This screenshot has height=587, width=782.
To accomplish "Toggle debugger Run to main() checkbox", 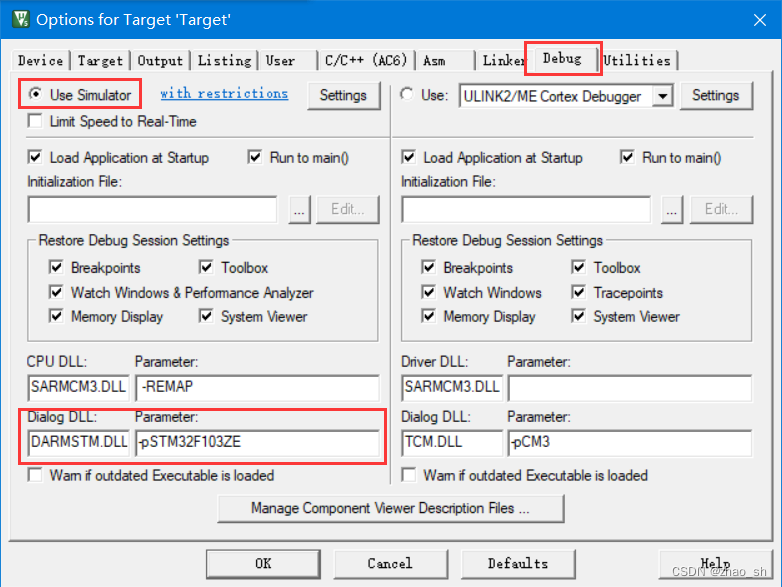I will 627,158.
